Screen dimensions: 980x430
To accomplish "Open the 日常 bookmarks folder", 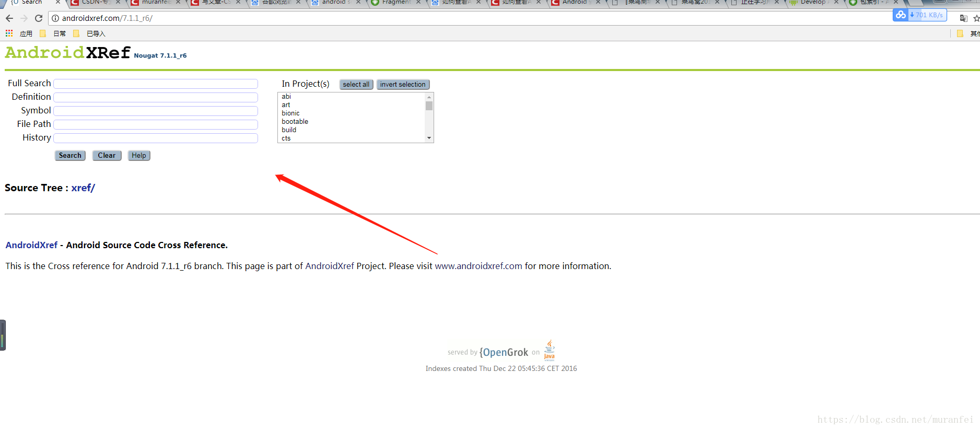I will [x=53, y=33].
